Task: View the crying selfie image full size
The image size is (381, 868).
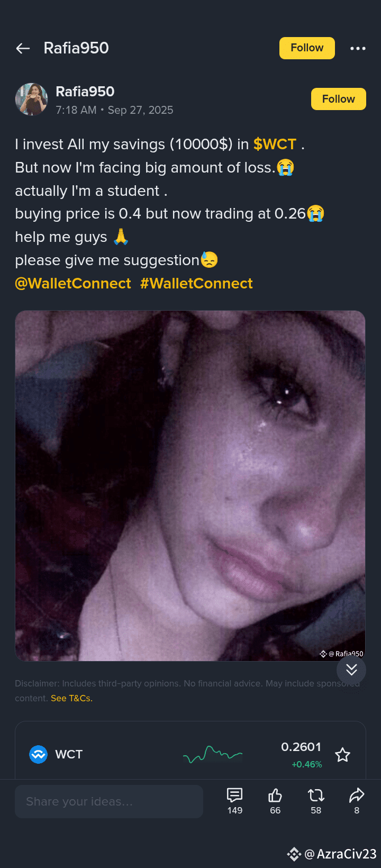Action: (190, 486)
